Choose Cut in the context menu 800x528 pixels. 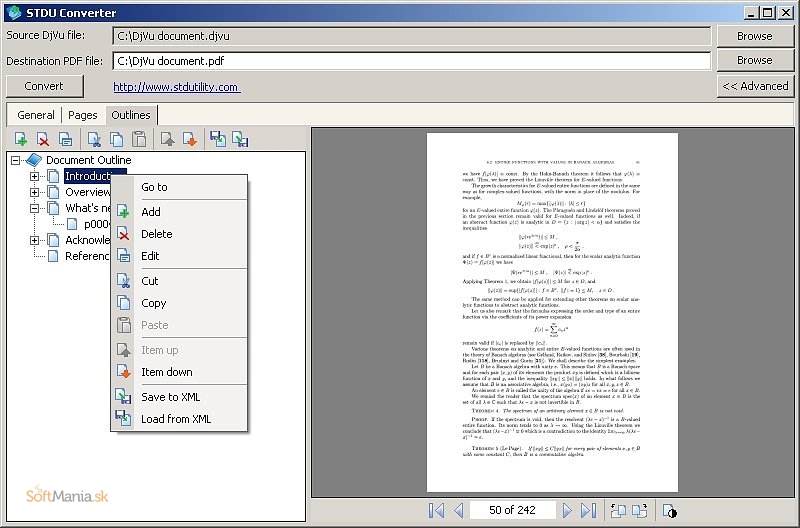coord(179,281)
